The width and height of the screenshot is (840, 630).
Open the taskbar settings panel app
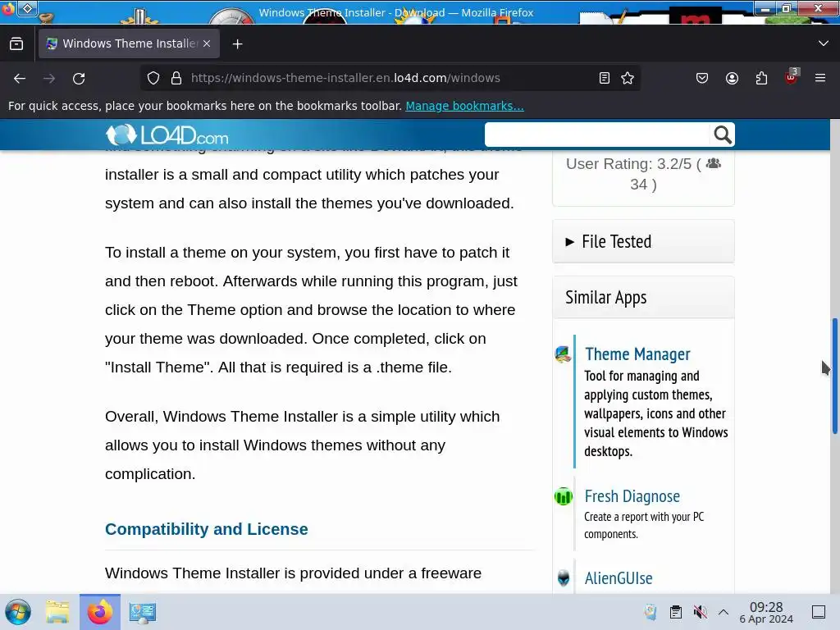[143, 612]
